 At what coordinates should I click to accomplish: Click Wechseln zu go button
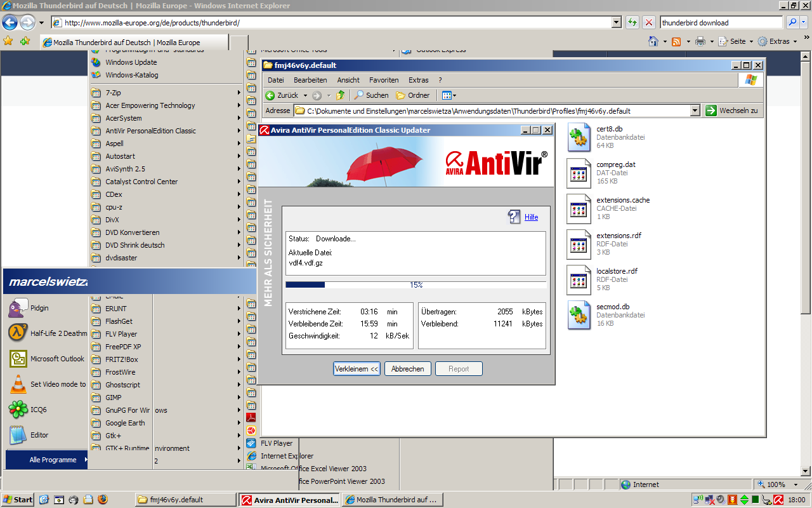733,110
